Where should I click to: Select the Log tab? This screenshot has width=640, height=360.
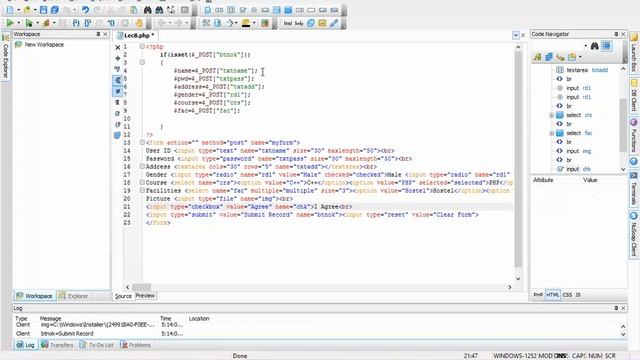coord(25,345)
